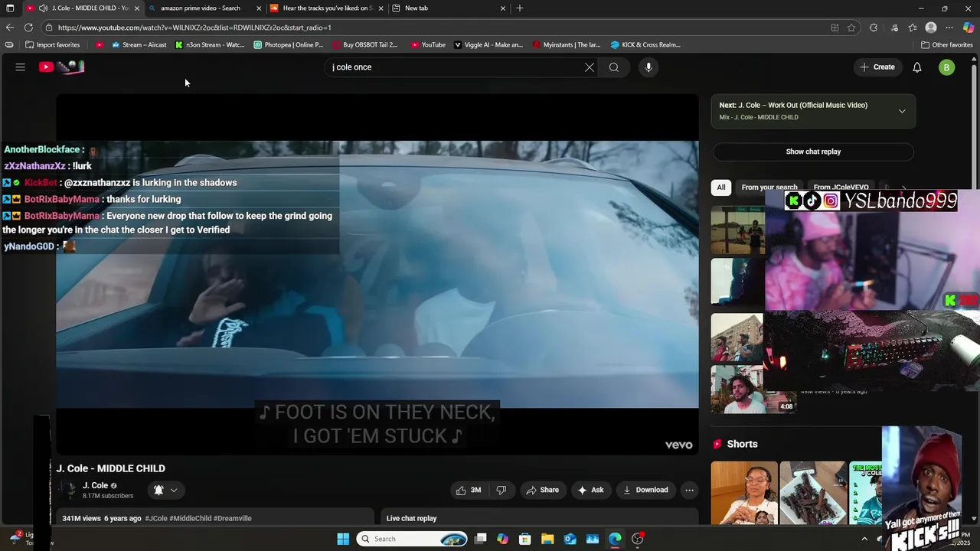Open Stream – Aircast bookmark
980x551 pixels.
click(x=139, y=44)
